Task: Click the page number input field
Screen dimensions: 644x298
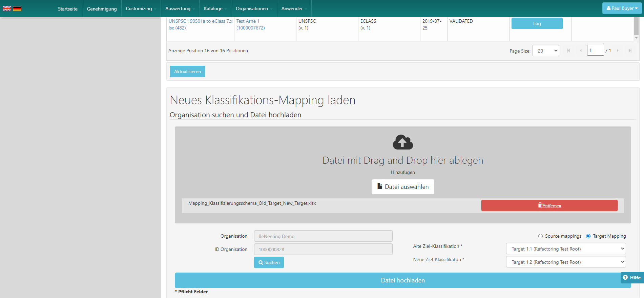Action: tap(595, 50)
